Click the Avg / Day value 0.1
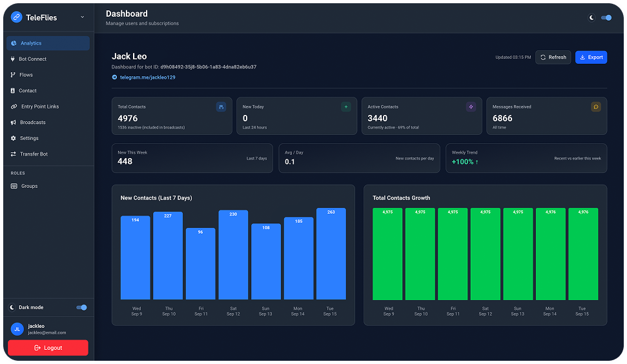Image resolution: width=627 pixels, height=364 pixels. click(289, 162)
